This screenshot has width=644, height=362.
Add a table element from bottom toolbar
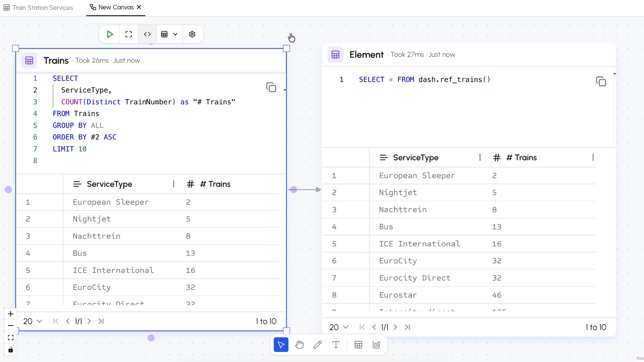(x=358, y=345)
